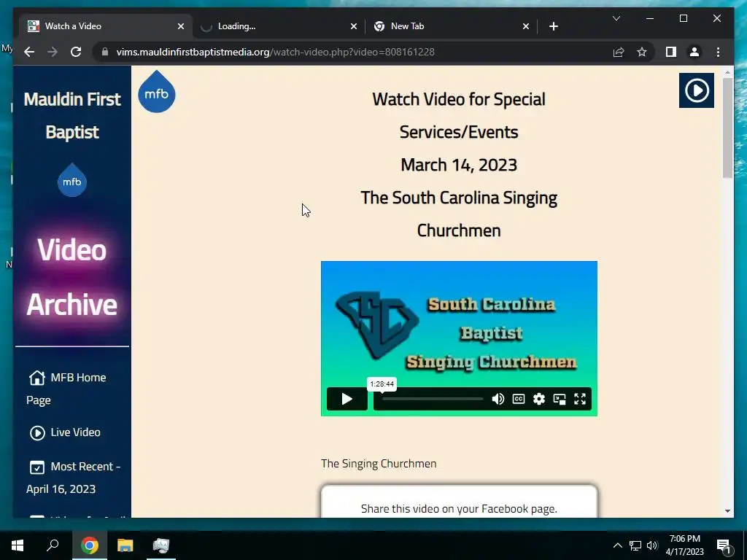Viewport: 747px width, 560px height.
Task: Click the page vertical scrollbar thumb
Action: point(727,128)
